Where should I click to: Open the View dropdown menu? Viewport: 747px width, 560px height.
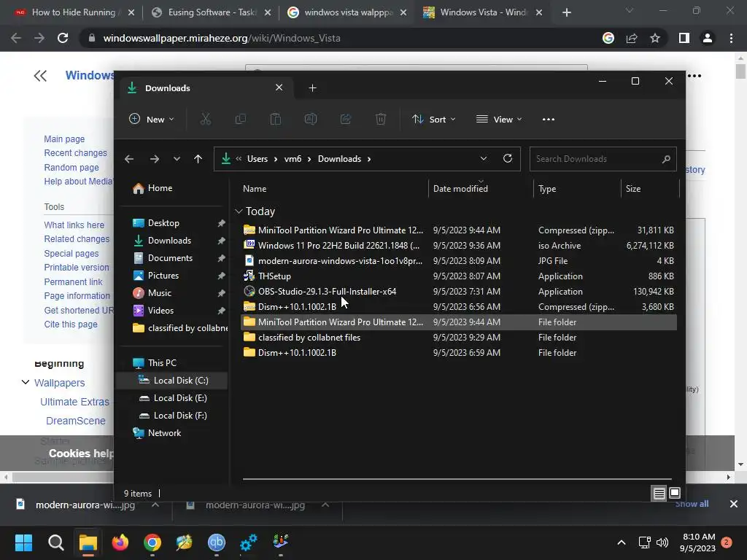pos(499,119)
